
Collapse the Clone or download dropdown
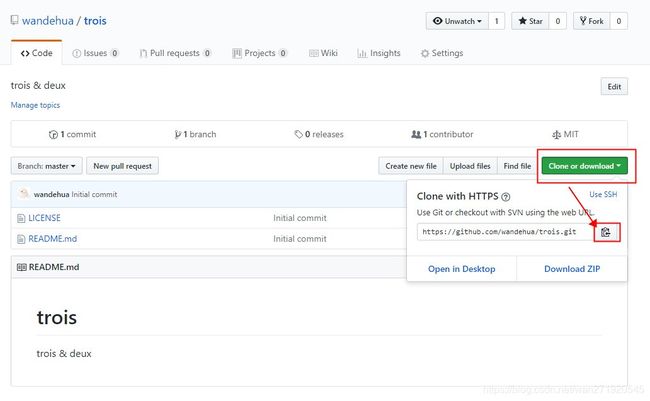584,165
